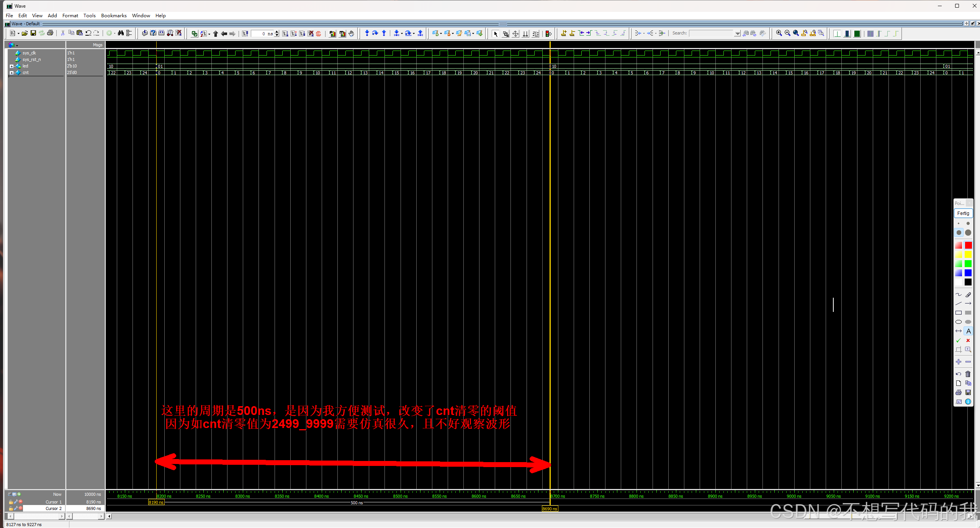The height and width of the screenshot is (528, 980).
Task: Click the trash icon in annotation palette
Action: click(x=968, y=374)
